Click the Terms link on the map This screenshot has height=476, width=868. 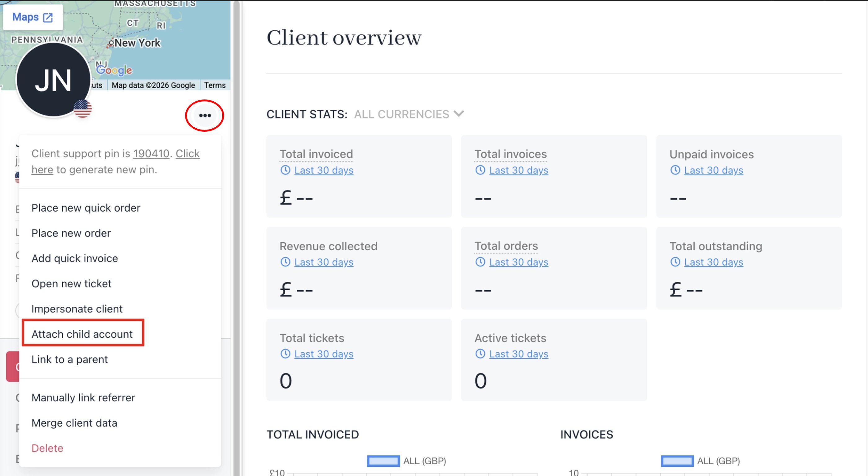tap(215, 85)
